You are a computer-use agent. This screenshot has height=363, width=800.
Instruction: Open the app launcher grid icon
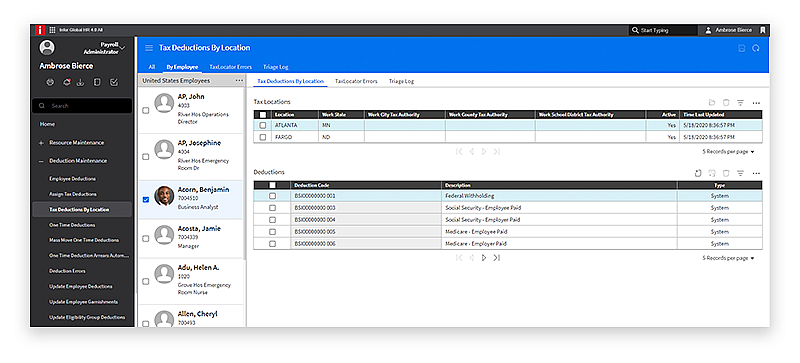click(52, 30)
